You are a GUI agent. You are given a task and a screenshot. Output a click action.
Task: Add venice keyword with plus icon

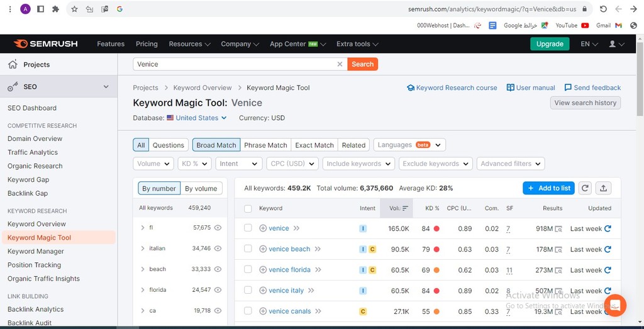[263, 228]
